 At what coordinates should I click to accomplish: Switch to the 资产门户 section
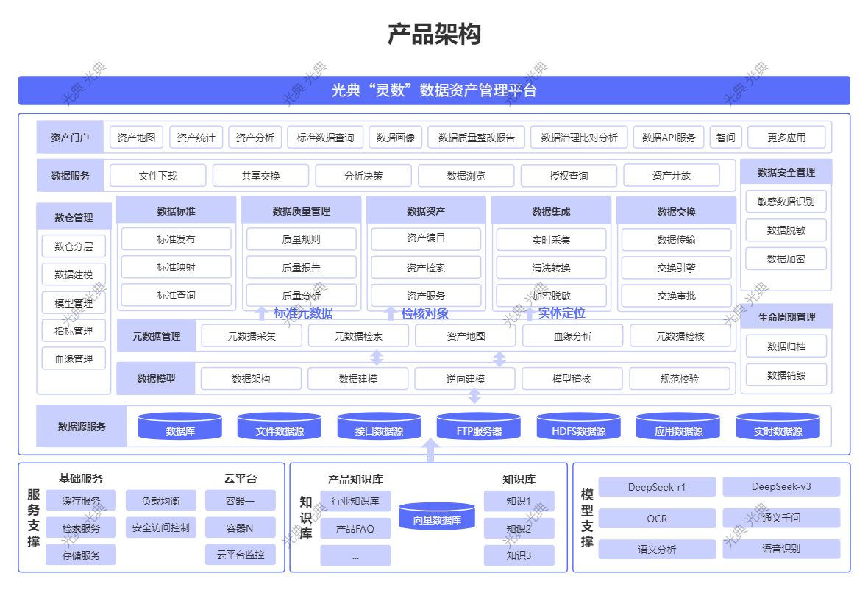pos(70,137)
